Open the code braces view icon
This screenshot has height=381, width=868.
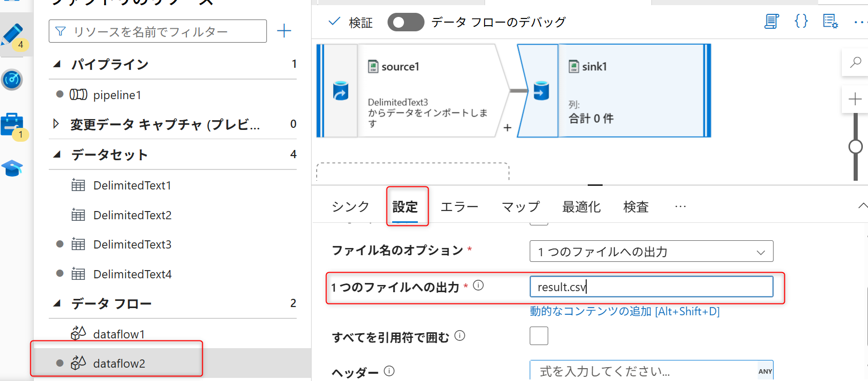801,22
